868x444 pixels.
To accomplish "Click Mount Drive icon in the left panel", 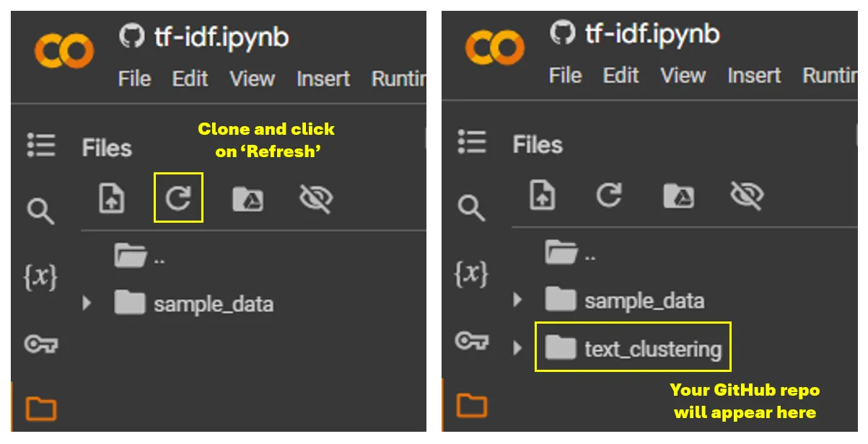I will click(247, 198).
